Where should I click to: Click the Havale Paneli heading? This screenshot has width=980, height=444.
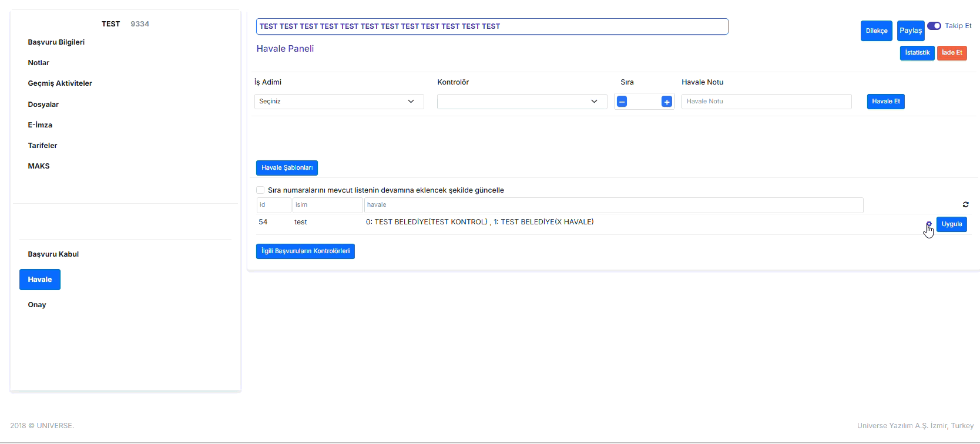(x=285, y=49)
